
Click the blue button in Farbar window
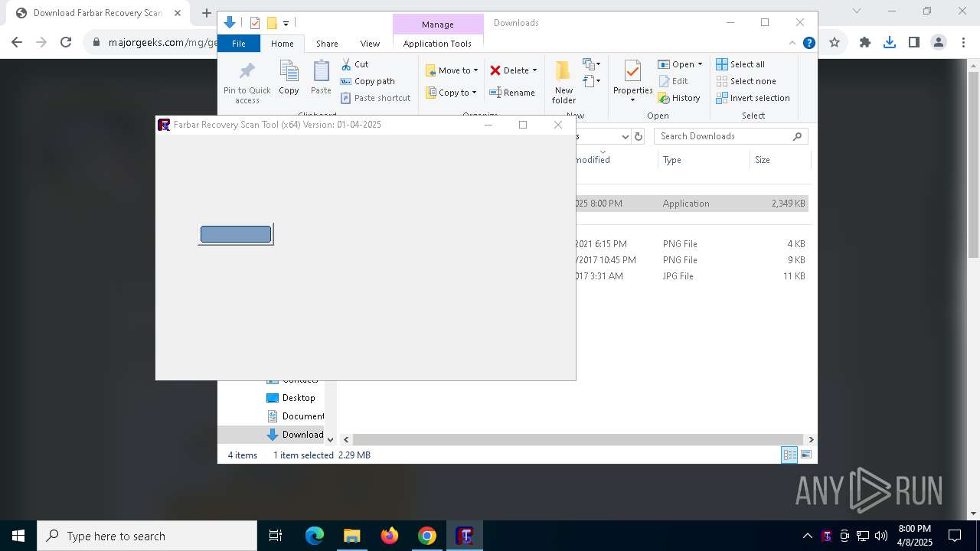pyautogui.click(x=236, y=234)
